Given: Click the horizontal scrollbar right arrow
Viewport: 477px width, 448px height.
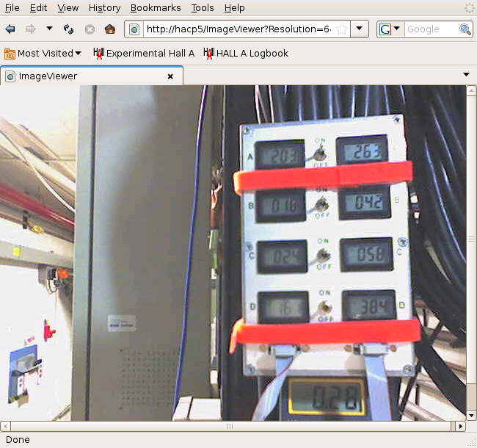Looking at the screenshot, I should (461, 426).
